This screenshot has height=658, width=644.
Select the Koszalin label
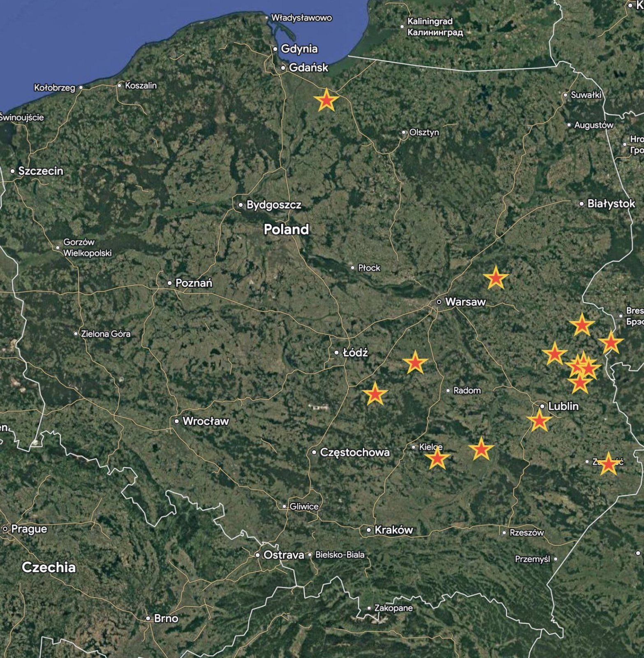point(141,86)
